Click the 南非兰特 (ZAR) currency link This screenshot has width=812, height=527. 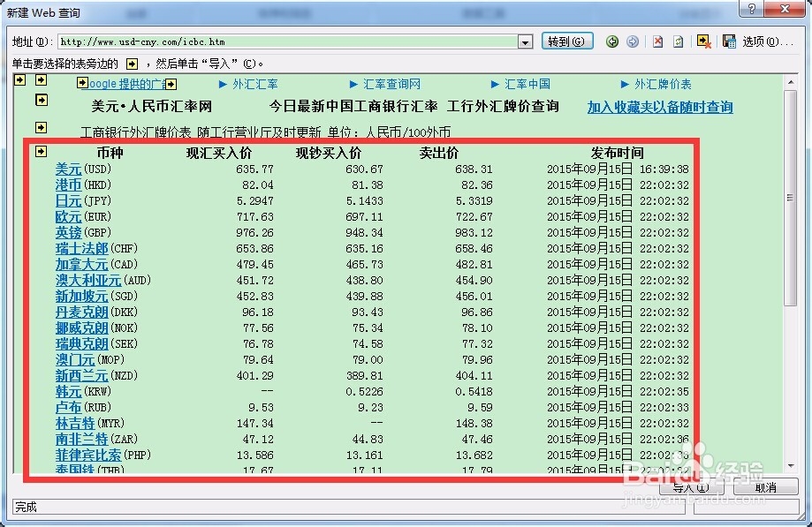tap(82, 439)
